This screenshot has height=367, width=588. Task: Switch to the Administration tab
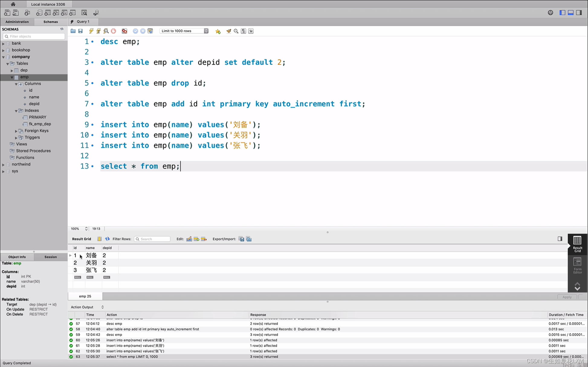[17, 22]
